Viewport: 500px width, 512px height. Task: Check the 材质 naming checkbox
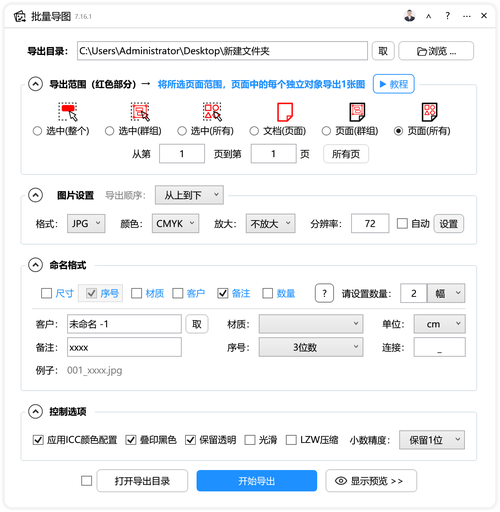point(136,293)
